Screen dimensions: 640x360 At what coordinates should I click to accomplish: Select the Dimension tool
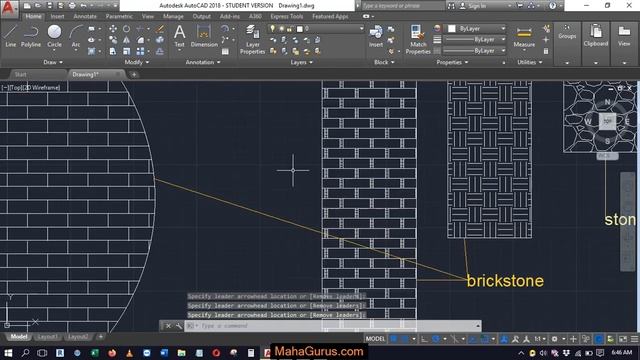pyautogui.click(x=204, y=36)
